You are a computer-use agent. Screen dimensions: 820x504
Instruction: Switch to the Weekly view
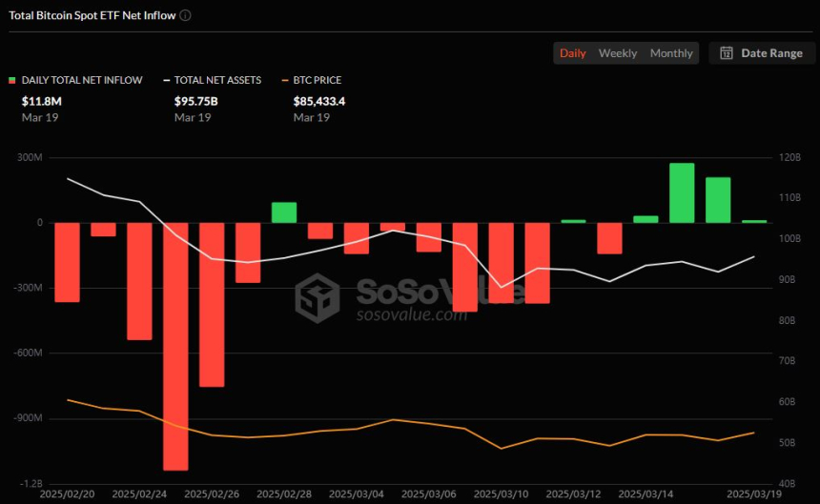click(618, 52)
